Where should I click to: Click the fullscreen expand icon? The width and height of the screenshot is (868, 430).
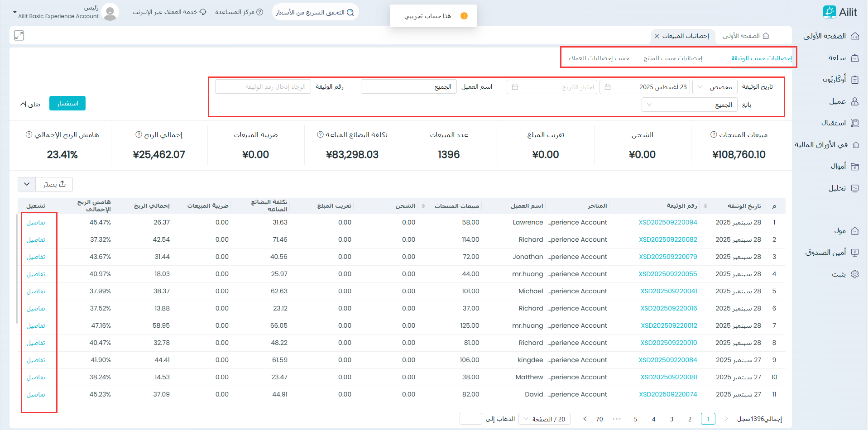pyautogui.click(x=19, y=35)
